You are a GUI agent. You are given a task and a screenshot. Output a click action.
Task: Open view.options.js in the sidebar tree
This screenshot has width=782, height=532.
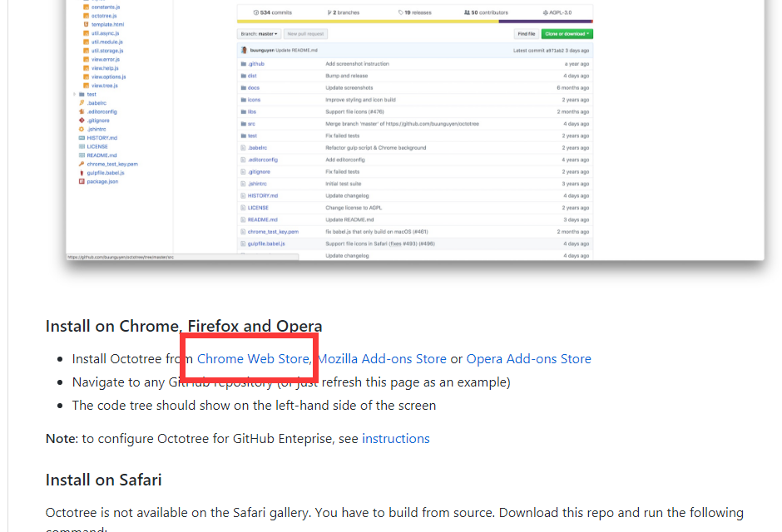point(108,76)
